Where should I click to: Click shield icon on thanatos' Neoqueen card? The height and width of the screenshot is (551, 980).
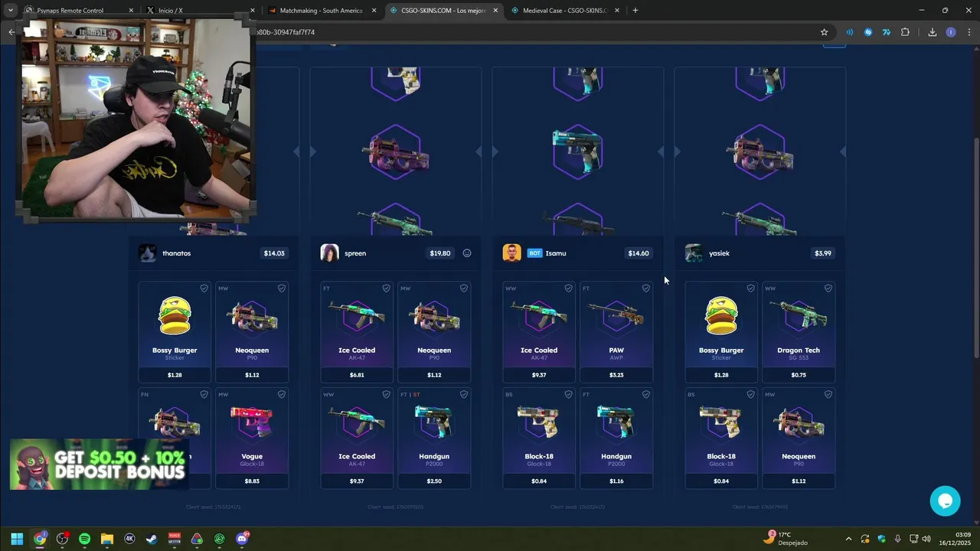282,289
